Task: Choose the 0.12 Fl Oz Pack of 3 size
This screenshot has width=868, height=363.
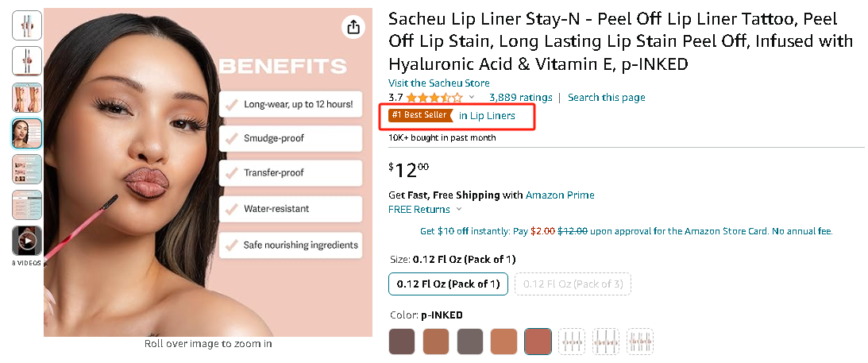Action: [x=572, y=284]
